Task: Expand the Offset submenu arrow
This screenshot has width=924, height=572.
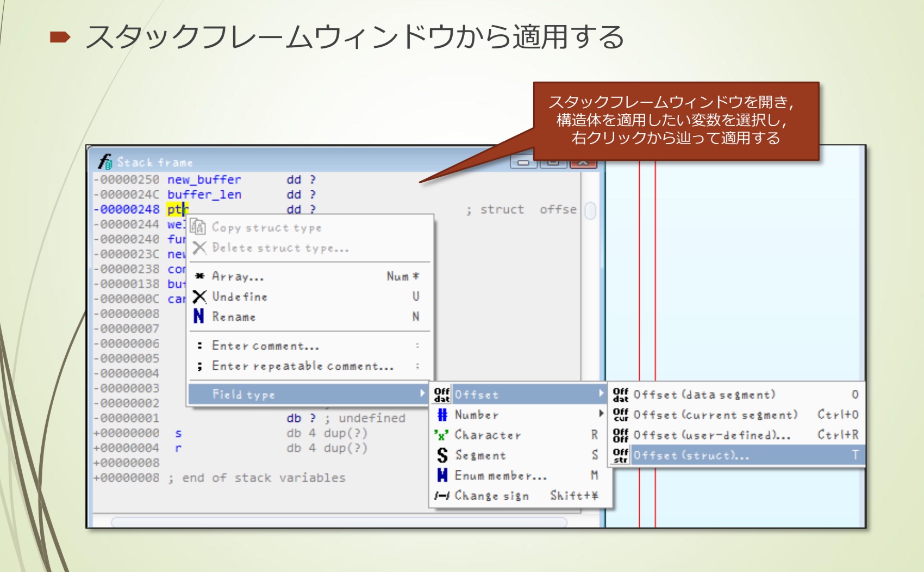Action: point(601,394)
